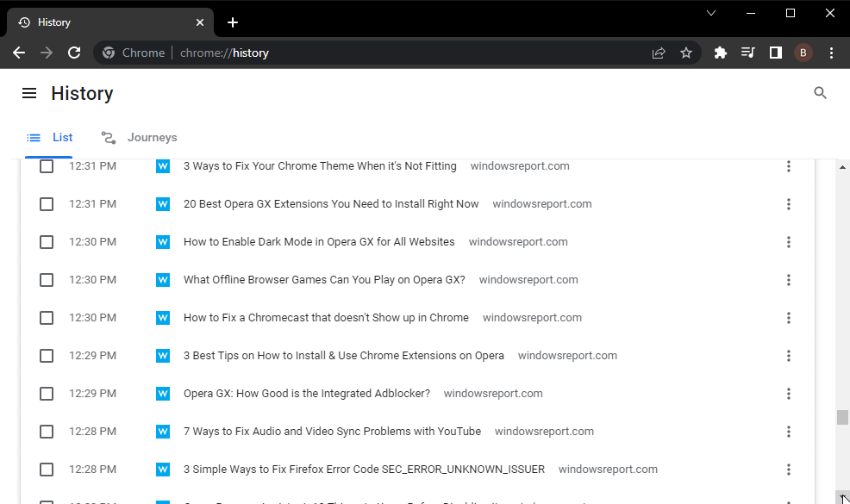
Task: Click favicon of Offline Browser Games entry
Action: pyautogui.click(x=163, y=280)
